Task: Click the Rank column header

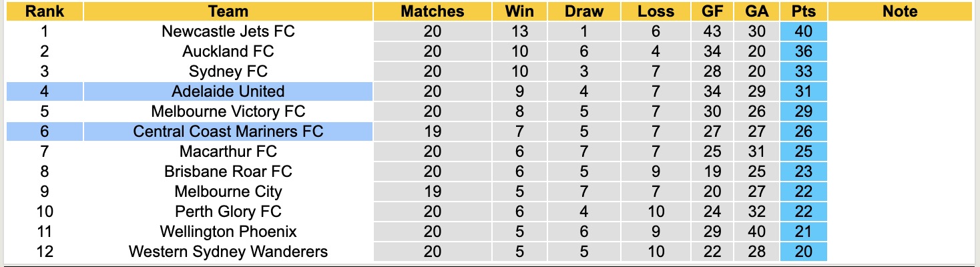Action: pos(45,11)
